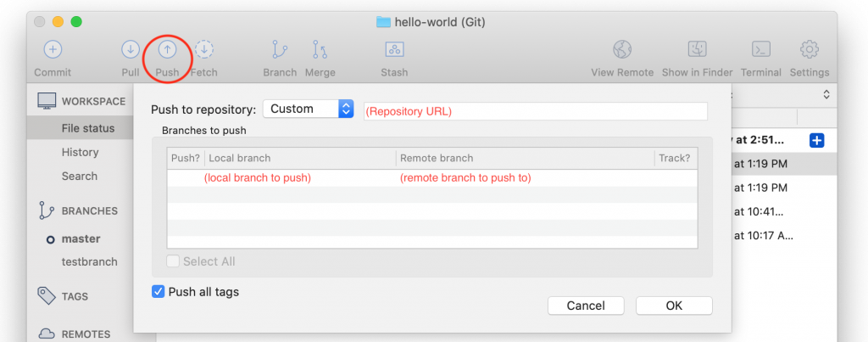Toggle the Select All checkbox
The width and height of the screenshot is (868, 342).
(x=174, y=261)
